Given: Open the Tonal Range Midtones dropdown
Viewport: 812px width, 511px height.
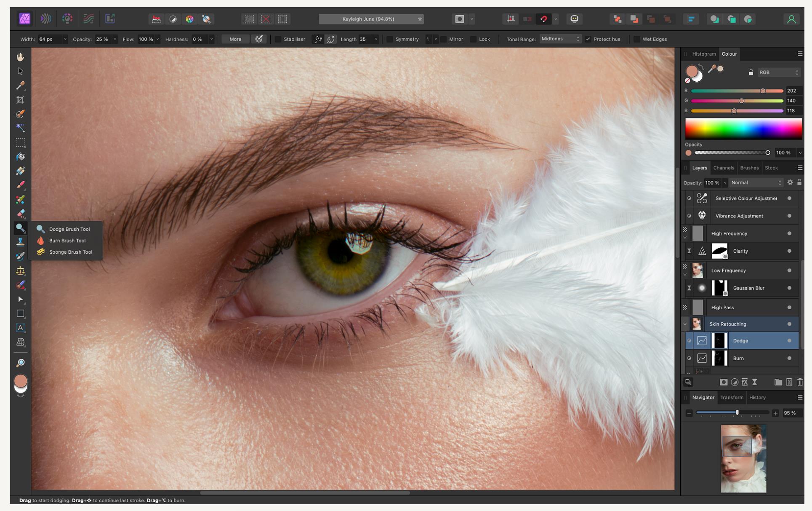Looking at the screenshot, I should (x=560, y=39).
